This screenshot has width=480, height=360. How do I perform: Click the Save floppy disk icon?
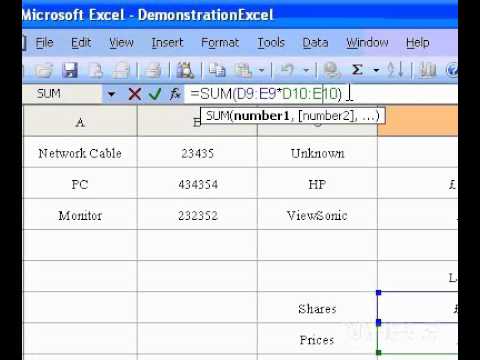click(70, 70)
